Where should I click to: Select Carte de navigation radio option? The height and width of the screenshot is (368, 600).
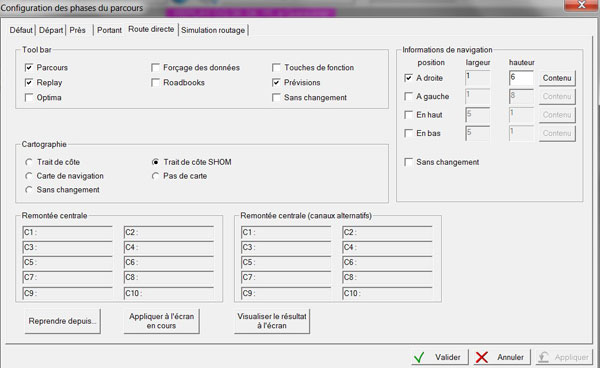point(29,176)
